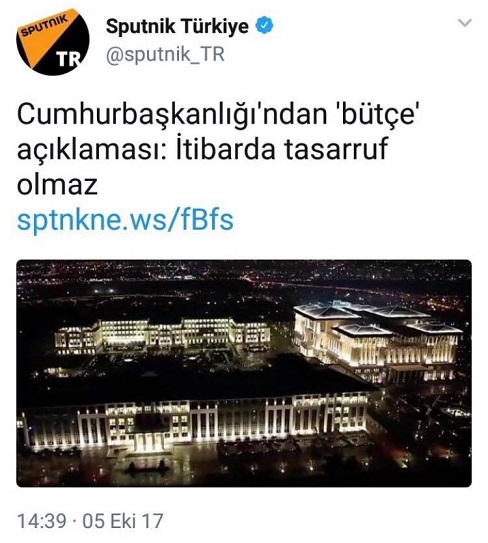Expand the tweet options chevron
The image size is (488, 543).
click(465, 23)
